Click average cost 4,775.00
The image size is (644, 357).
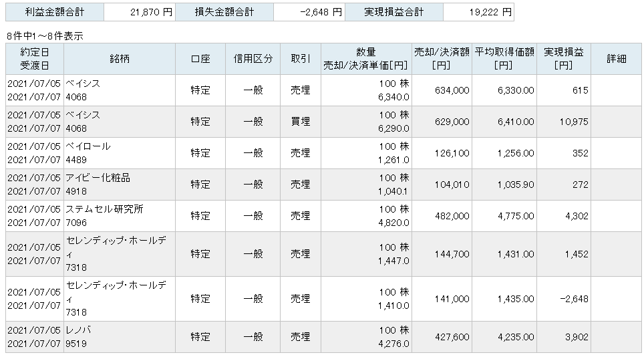click(504, 216)
